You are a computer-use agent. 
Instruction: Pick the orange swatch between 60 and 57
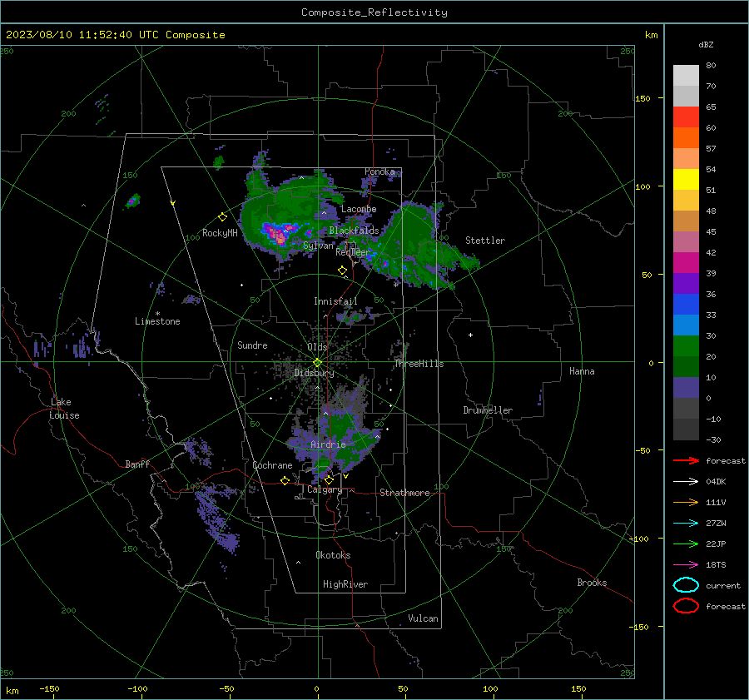point(686,138)
